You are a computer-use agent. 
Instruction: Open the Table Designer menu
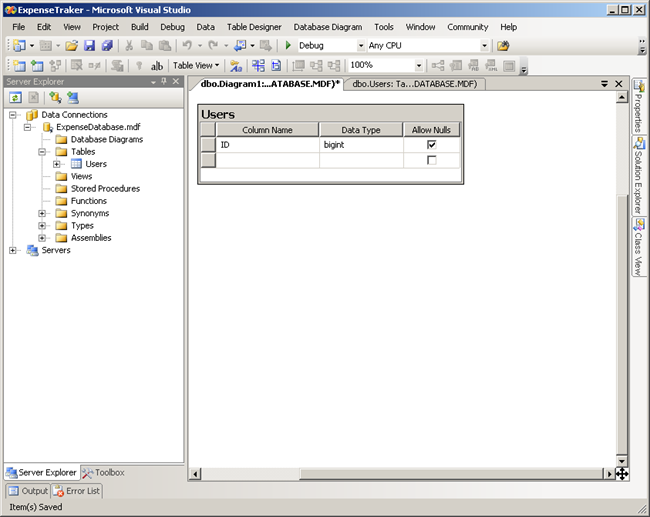click(x=253, y=27)
